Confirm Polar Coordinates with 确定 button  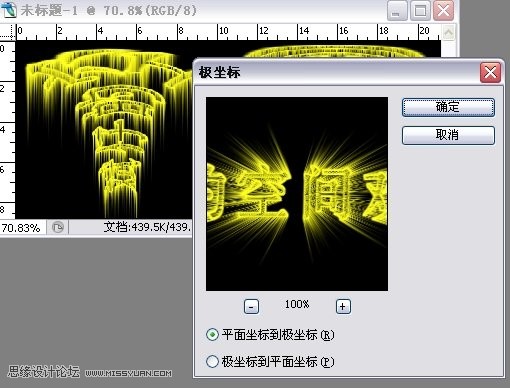tap(448, 107)
